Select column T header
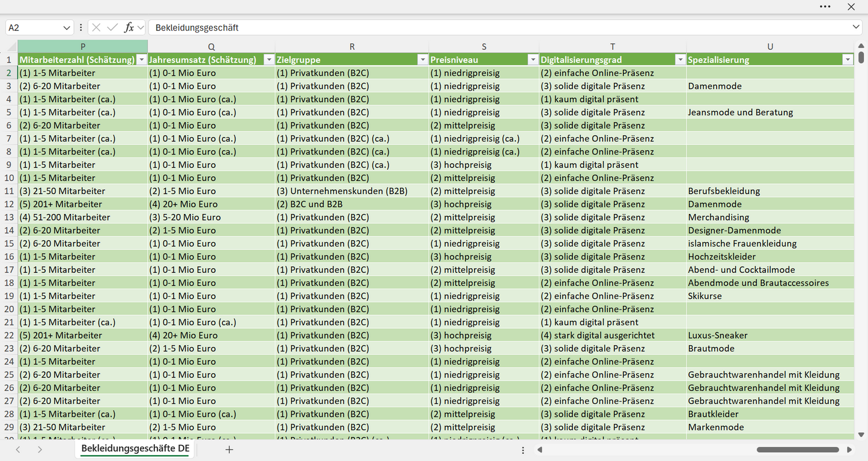The height and width of the screenshot is (461, 868). point(613,46)
